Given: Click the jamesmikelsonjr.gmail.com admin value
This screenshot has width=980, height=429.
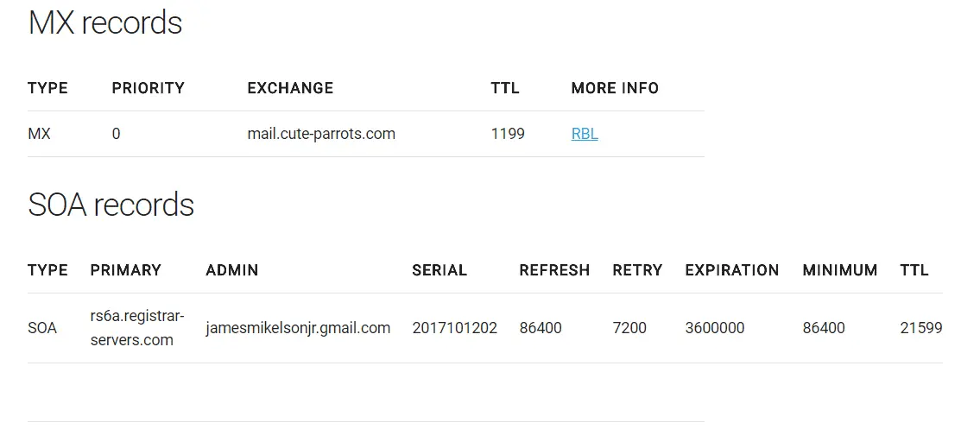Looking at the screenshot, I should 298,328.
